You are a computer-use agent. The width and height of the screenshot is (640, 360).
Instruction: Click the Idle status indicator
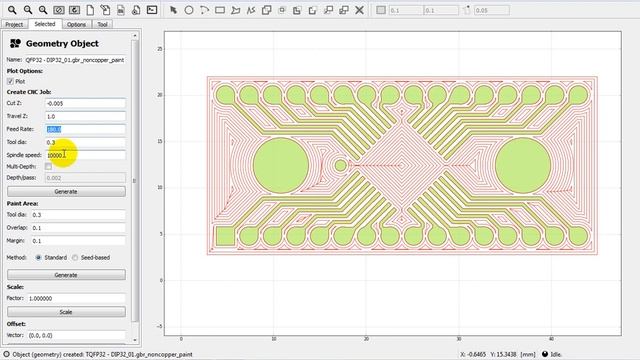click(551, 354)
